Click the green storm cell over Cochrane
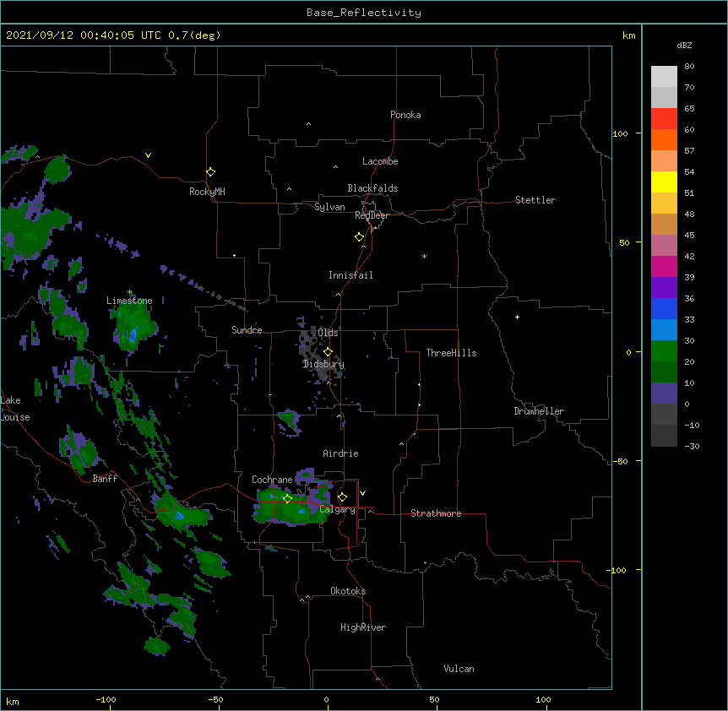728x711 pixels. [x=291, y=505]
